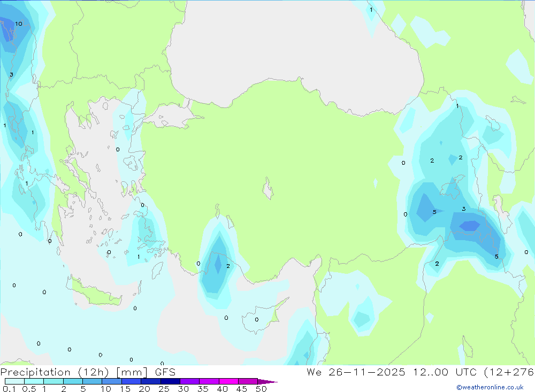The image size is (535, 392).
Task: Click the '0.1' legend scale label
Action: click(9, 389)
